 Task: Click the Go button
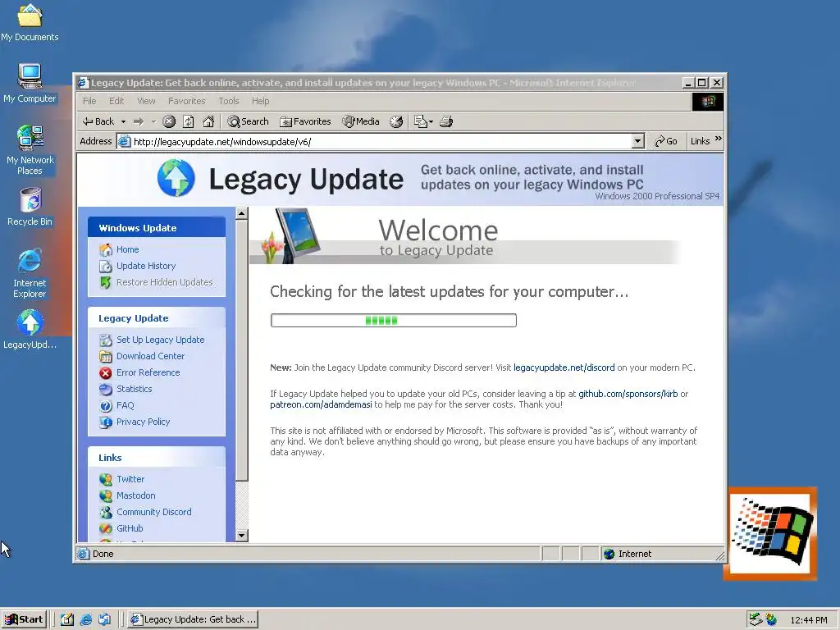[x=666, y=141]
